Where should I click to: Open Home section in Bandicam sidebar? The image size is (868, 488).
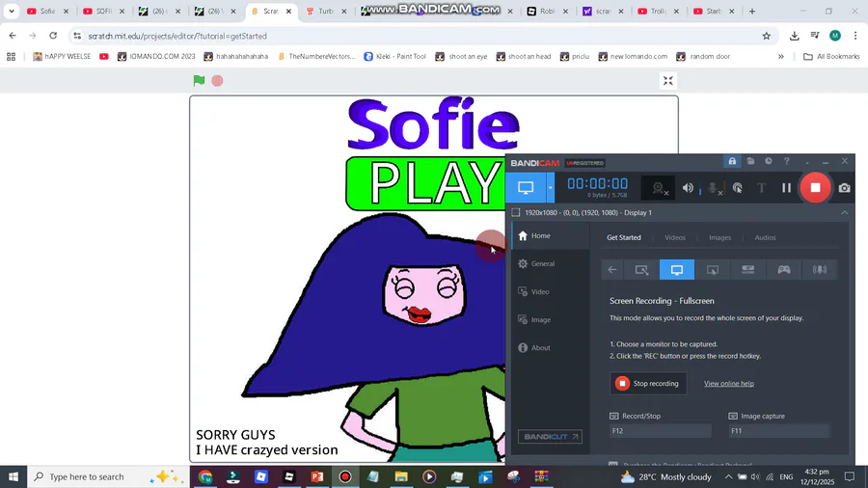click(551, 235)
